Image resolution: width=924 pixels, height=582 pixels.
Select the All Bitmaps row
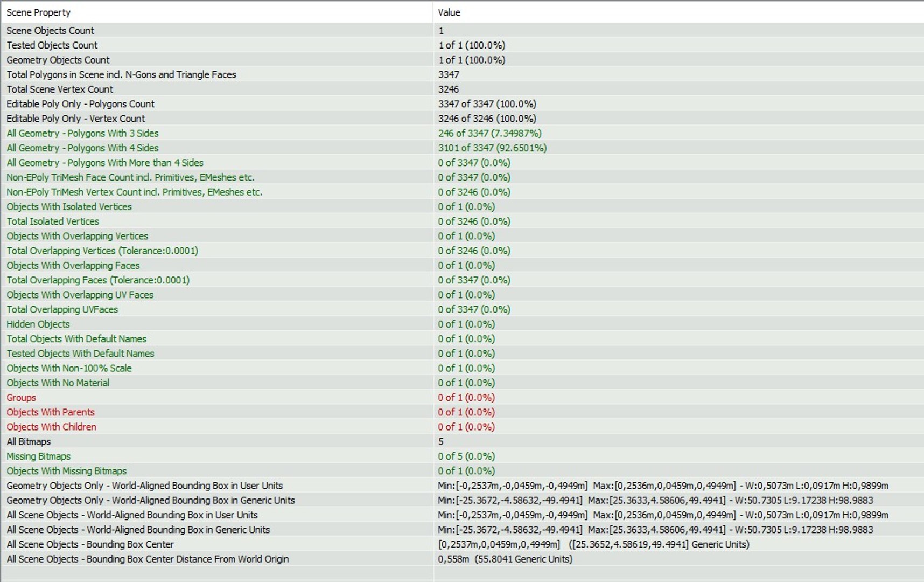pyautogui.click(x=463, y=441)
